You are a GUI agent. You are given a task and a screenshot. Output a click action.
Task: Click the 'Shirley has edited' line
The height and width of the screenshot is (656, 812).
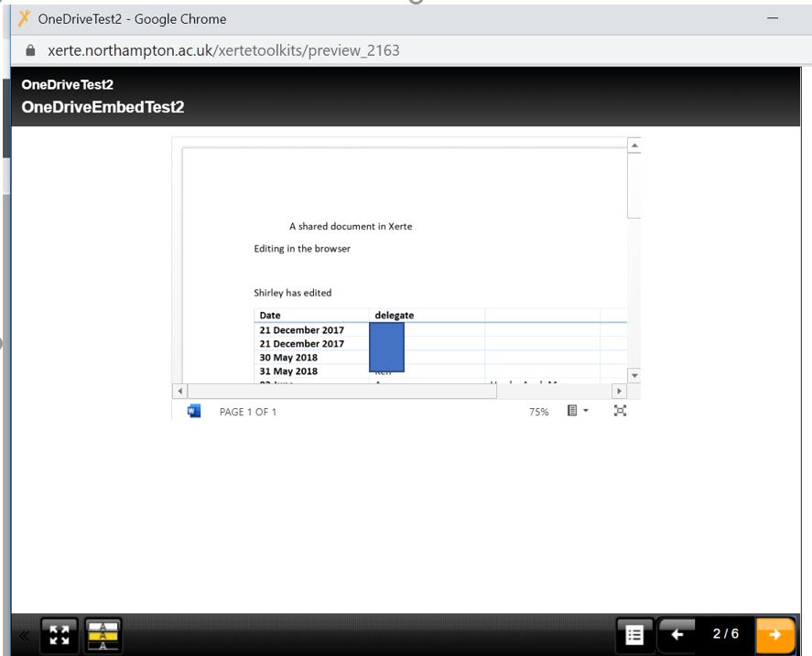(x=293, y=293)
